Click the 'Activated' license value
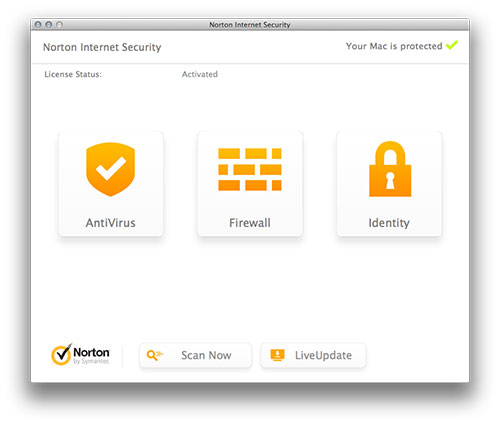 [x=200, y=74]
